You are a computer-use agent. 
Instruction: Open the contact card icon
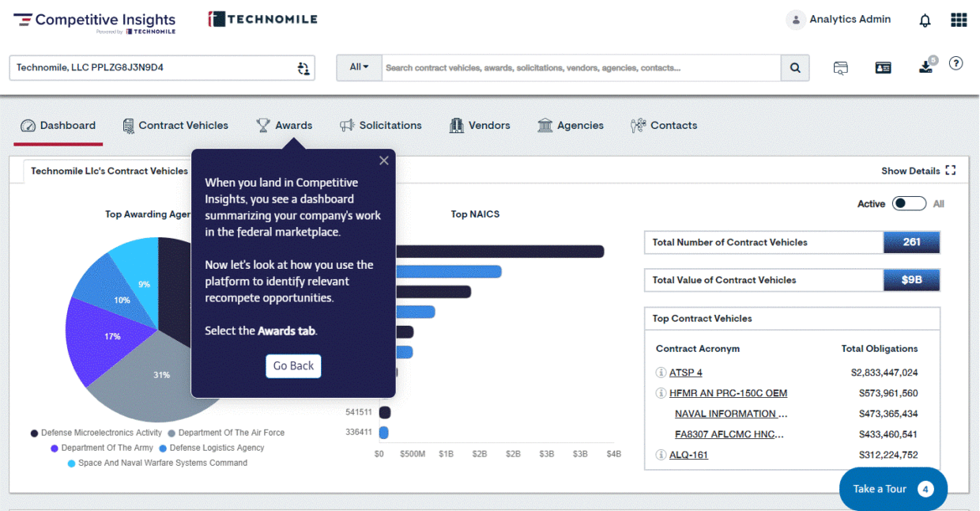tap(884, 68)
